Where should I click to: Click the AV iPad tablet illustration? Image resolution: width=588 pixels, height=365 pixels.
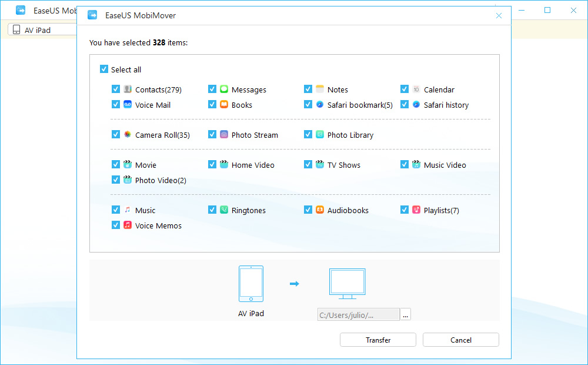(251, 284)
